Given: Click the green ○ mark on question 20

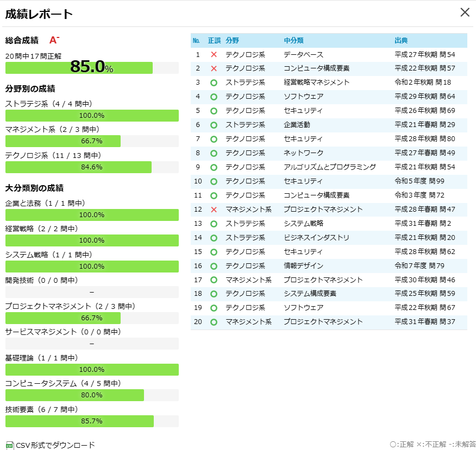Looking at the screenshot, I should point(215,322).
